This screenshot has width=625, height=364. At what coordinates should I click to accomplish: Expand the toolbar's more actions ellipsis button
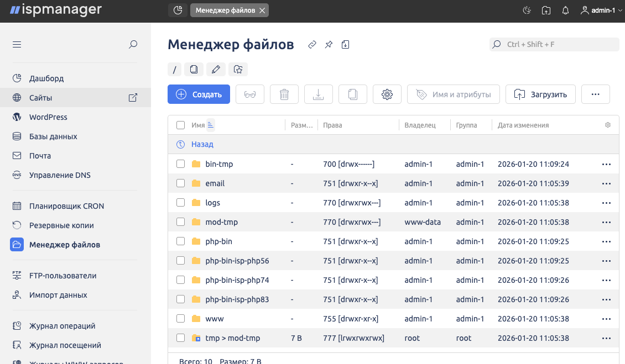tap(596, 94)
